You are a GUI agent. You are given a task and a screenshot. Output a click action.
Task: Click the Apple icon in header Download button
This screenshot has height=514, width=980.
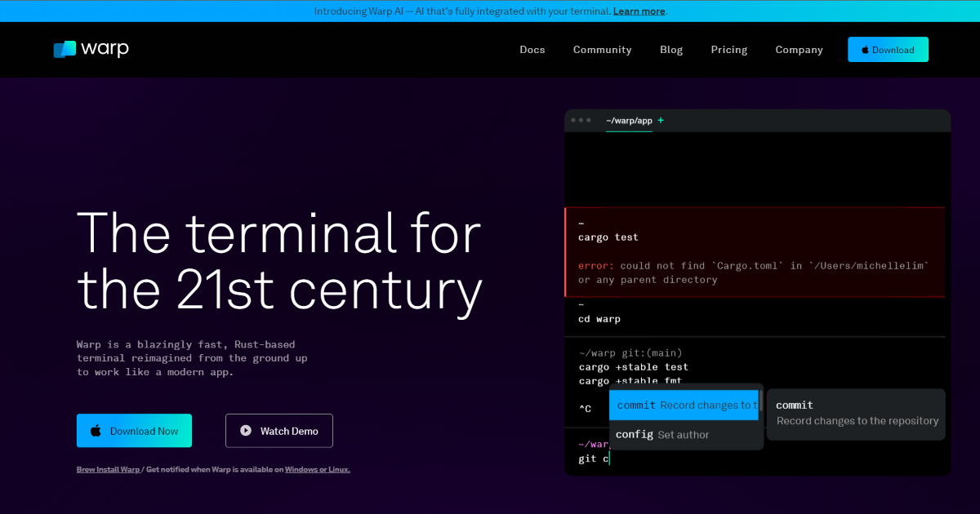[865, 50]
